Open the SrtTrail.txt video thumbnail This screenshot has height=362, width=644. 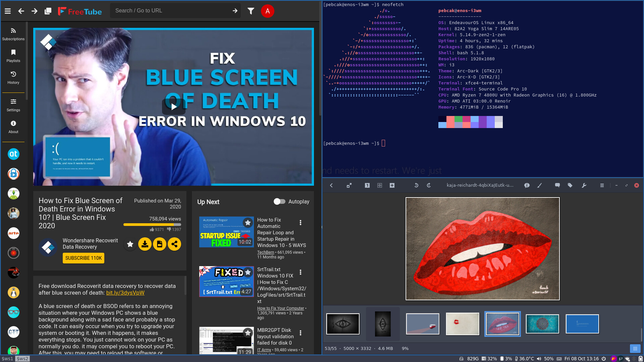[x=226, y=282]
